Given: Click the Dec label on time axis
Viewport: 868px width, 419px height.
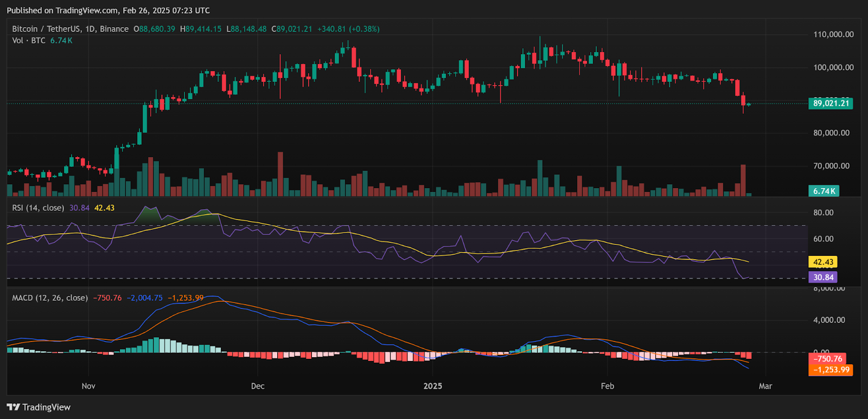Looking at the screenshot, I should 258,386.
